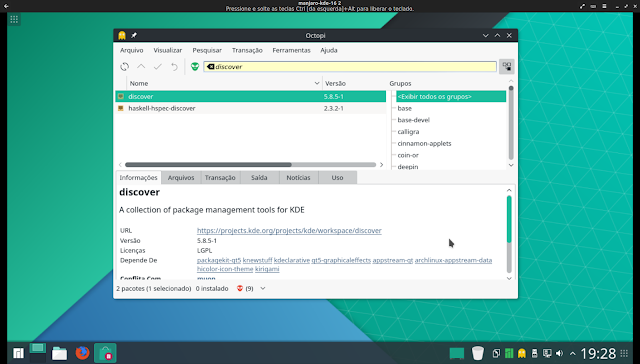The image size is (640, 364).
Task: Follow the archlinux-appstream-data dependency link
Action: coord(453,260)
